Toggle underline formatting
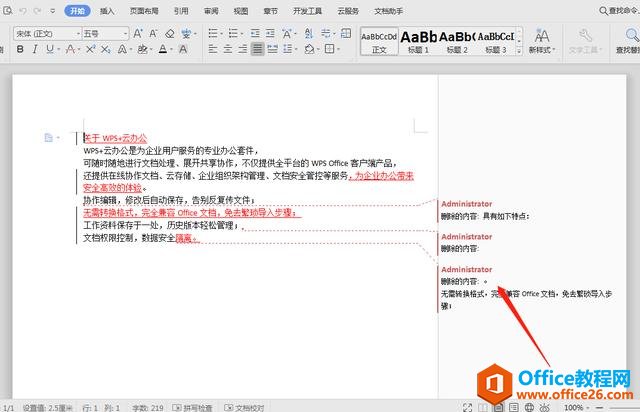This screenshot has width=640, height=412. (x=50, y=49)
